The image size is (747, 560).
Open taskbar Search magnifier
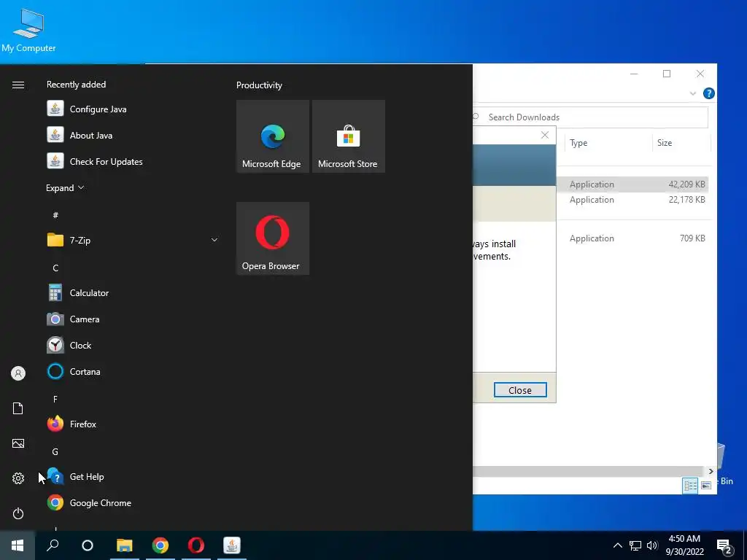(53, 545)
